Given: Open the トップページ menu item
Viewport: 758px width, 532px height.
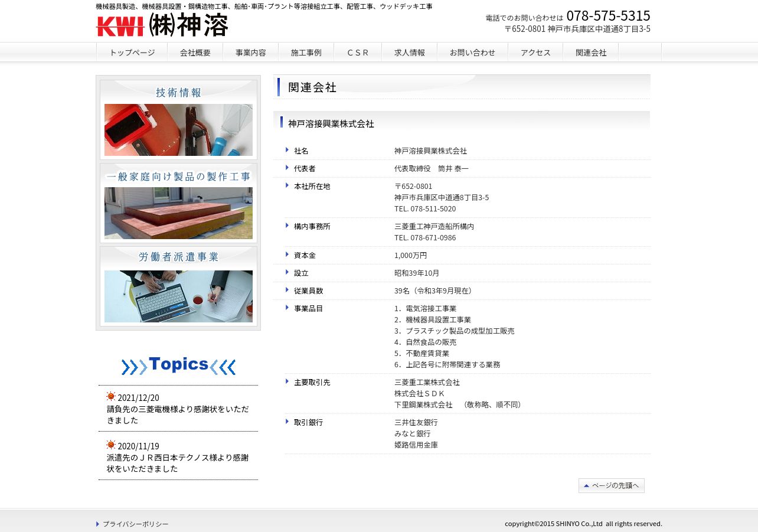Looking at the screenshot, I should click(132, 52).
